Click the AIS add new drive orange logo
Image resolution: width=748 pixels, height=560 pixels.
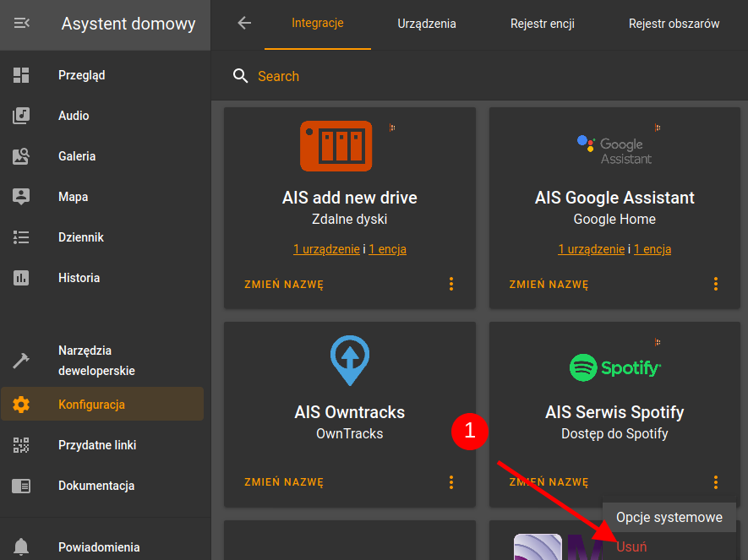tap(336, 146)
